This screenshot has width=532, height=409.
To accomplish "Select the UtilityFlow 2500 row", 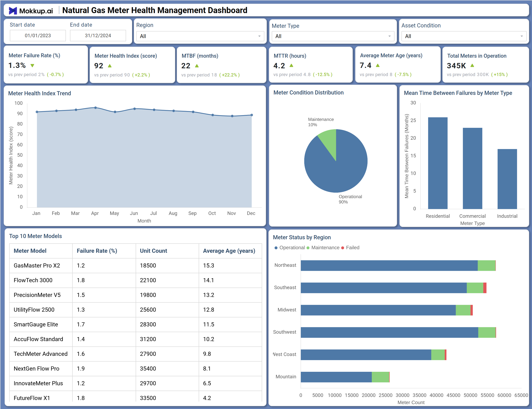I will point(136,310).
